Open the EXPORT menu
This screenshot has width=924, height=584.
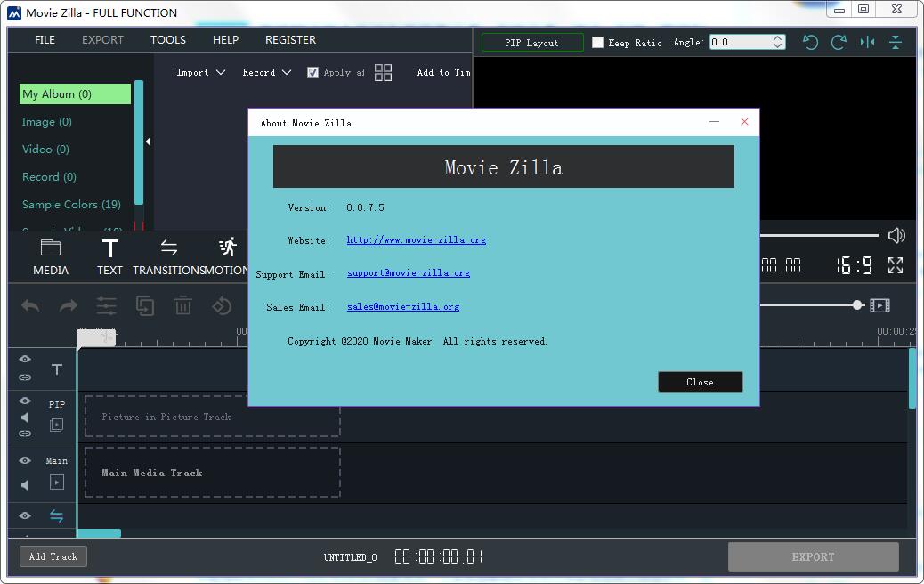[102, 39]
